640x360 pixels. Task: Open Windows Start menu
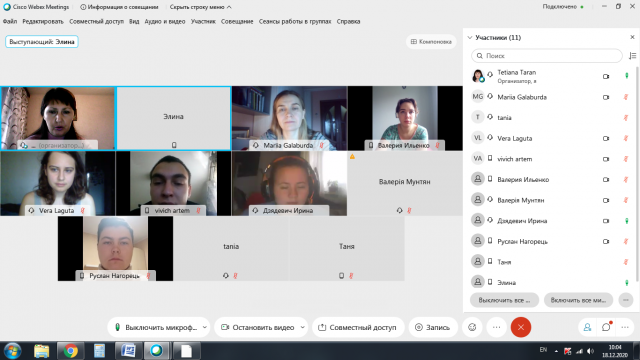[x=12, y=351]
